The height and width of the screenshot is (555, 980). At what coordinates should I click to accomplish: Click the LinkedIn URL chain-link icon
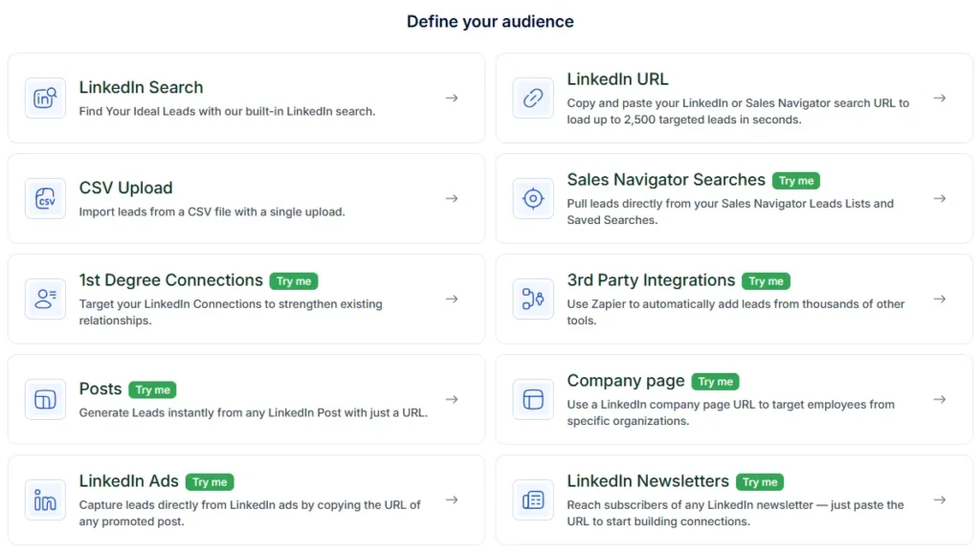click(533, 99)
